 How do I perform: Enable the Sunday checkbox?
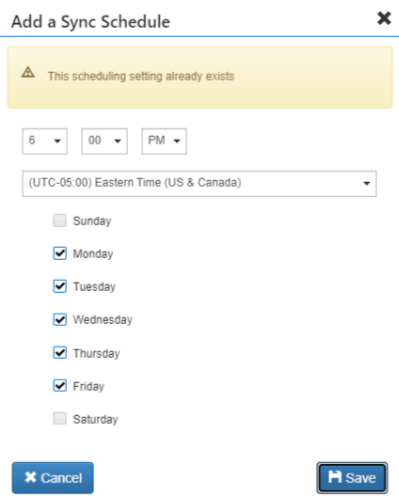click(60, 220)
